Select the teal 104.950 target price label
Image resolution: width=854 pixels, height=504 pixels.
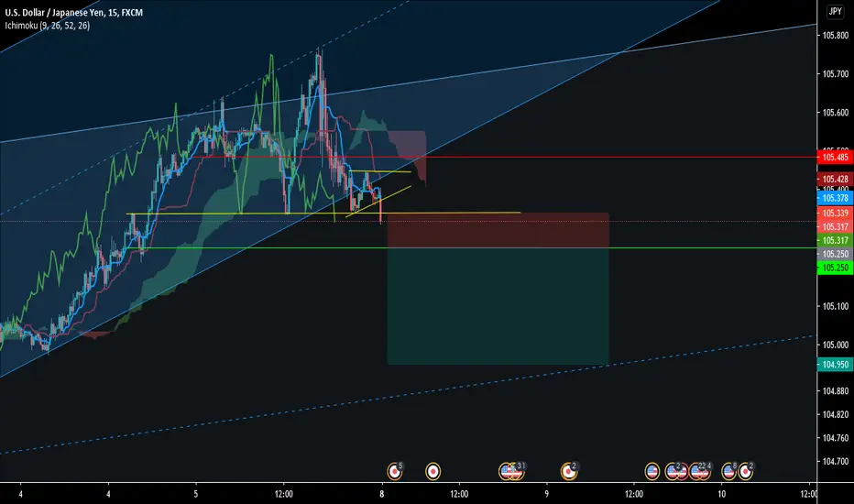[836, 365]
